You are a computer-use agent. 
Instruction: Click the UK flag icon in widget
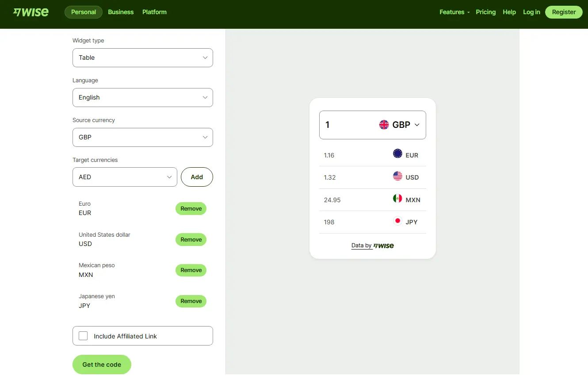(x=384, y=125)
